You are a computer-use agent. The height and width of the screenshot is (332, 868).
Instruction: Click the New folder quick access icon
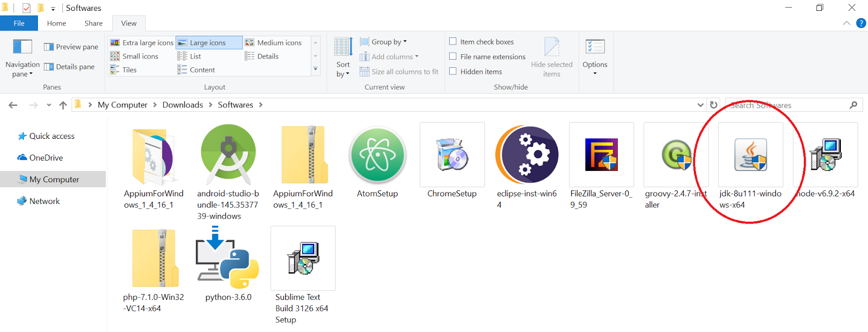pyautogui.click(x=41, y=8)
